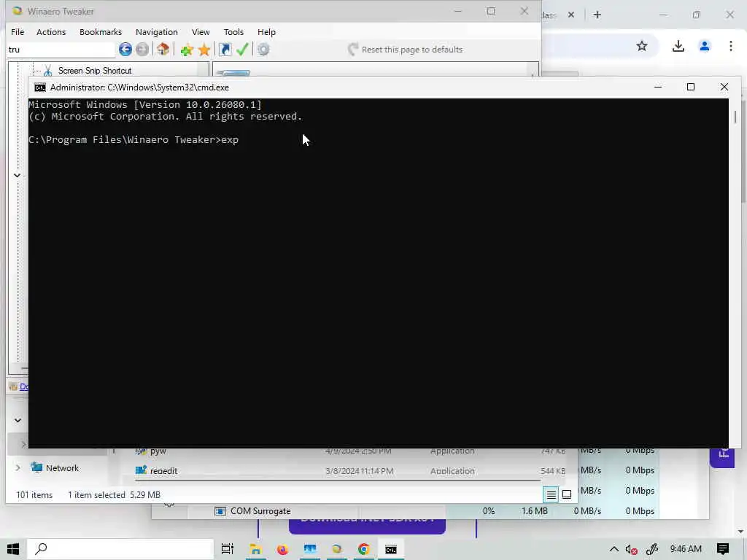The image size is (747, 560).
Task: Click the pen icon in the system tray
Action: tap(652, 549)
